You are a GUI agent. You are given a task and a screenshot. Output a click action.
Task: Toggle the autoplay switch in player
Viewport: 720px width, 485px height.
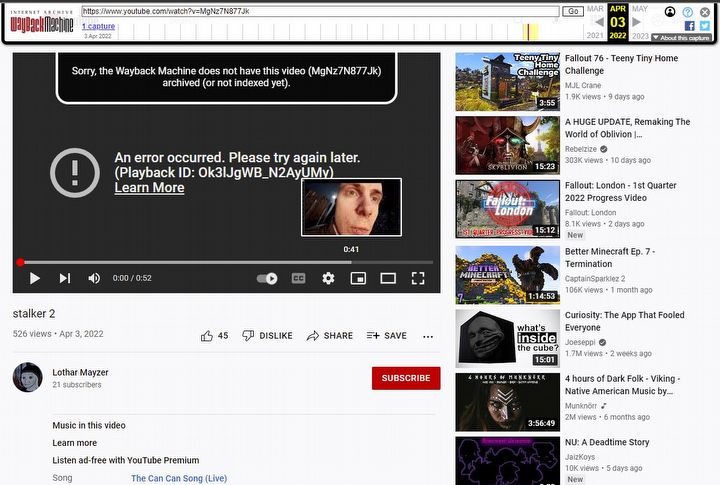coord(267,278)
